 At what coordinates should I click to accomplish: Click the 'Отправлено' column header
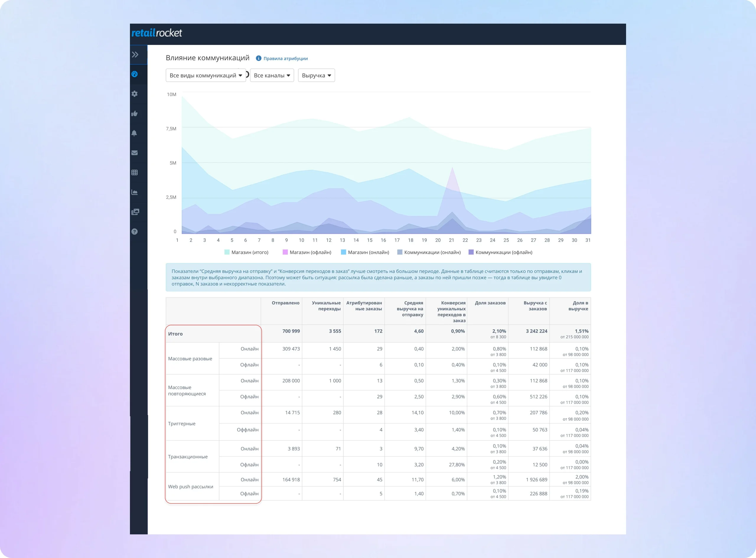(285, 303)
